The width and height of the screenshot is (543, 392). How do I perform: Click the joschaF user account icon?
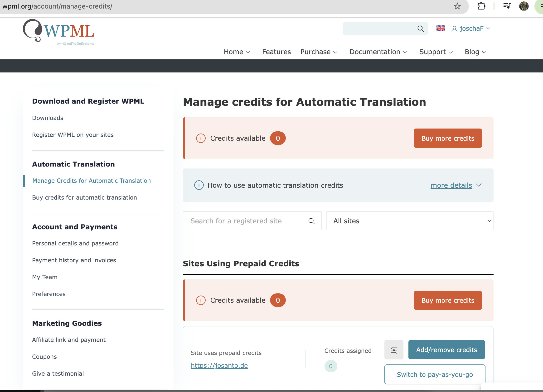[454, 29]
